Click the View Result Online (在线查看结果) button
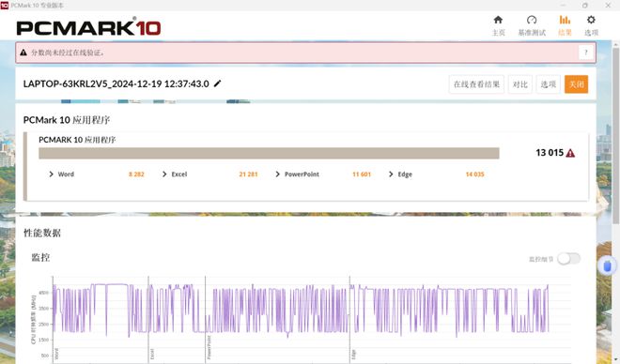 click(x=476, y=84)
